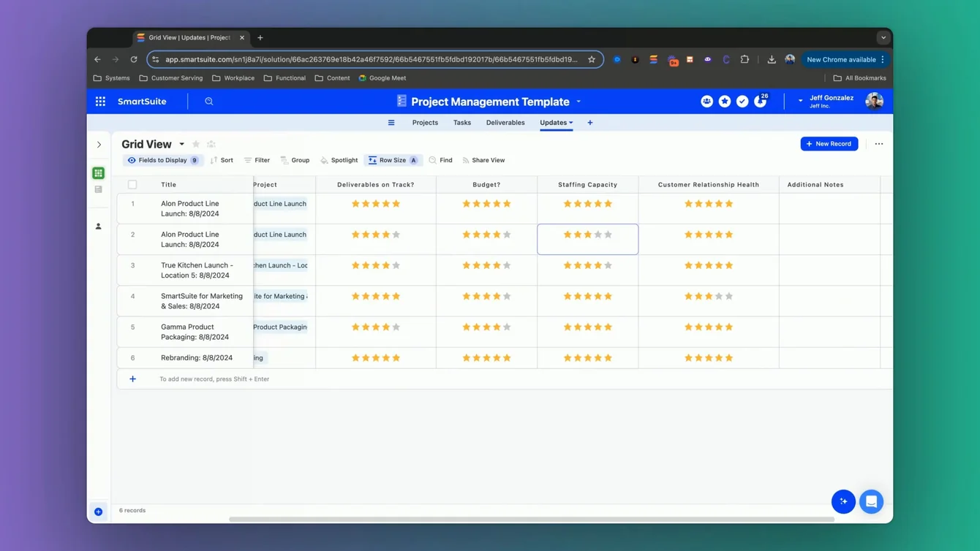Select the green grid view sidebar icon
The image size is (980, 551).
point(99,173)
